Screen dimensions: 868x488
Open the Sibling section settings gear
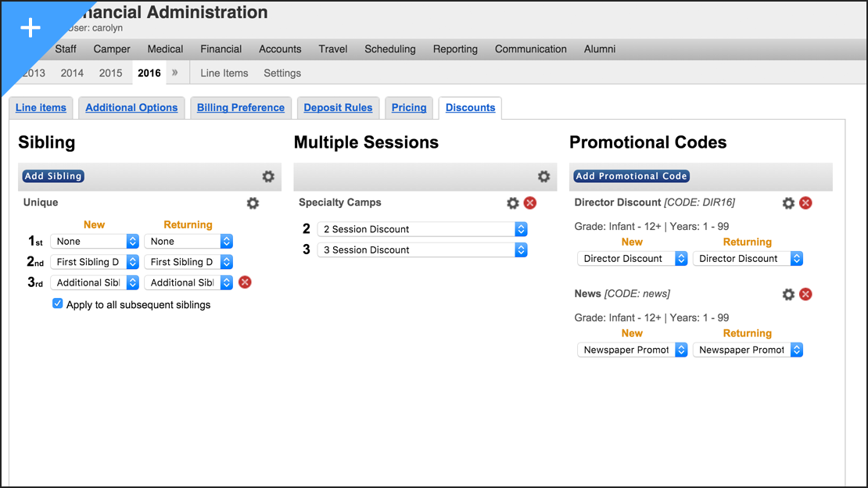269,176
